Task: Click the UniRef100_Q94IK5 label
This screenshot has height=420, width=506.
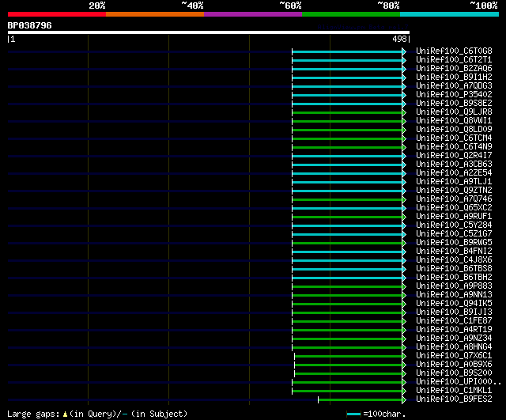Action: pyautogui.click(x=454, y=304)
